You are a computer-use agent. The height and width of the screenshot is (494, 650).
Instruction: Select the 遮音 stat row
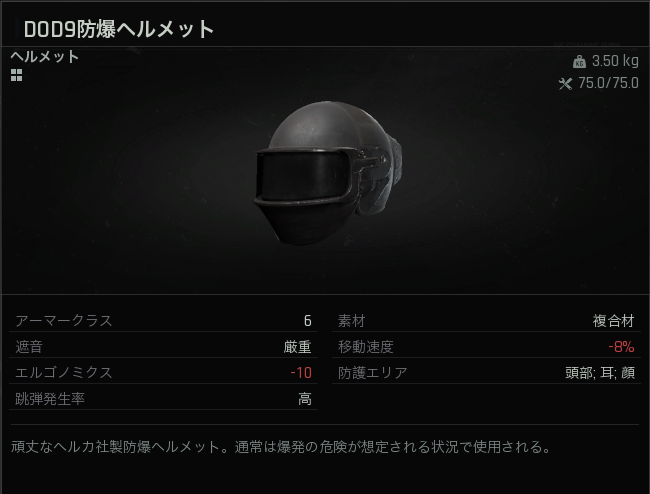click(163, 346)
